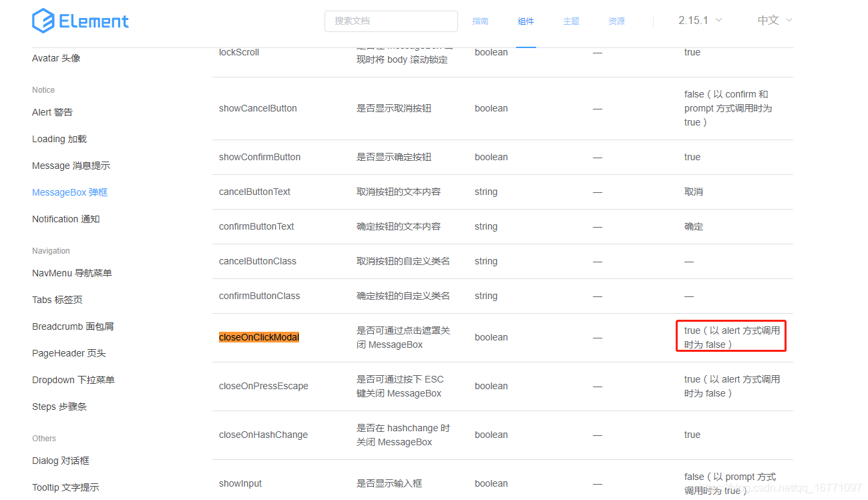Click the cancelButtonClass parameter cell
Screen dimensions: 868x500
point(258,261)
